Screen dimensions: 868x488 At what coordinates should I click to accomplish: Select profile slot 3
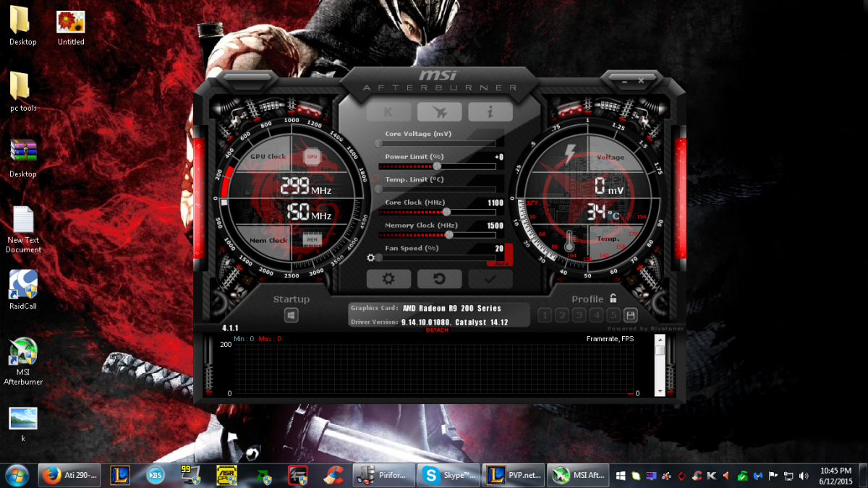coord(579,315)
